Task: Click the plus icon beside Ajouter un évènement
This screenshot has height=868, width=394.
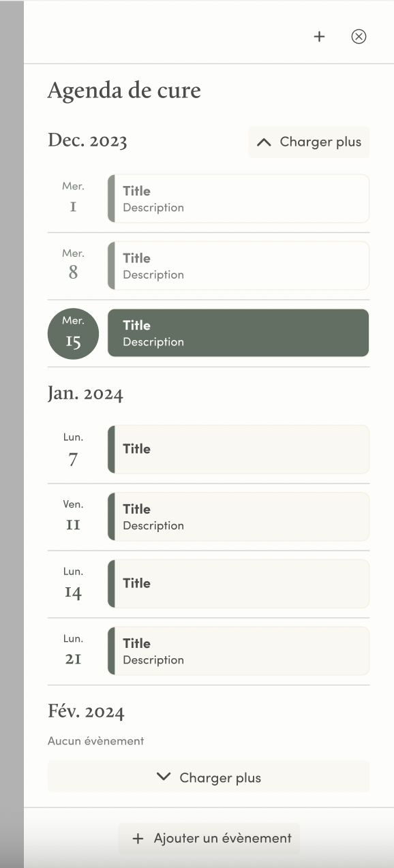Action: click(x=138, y=839)
